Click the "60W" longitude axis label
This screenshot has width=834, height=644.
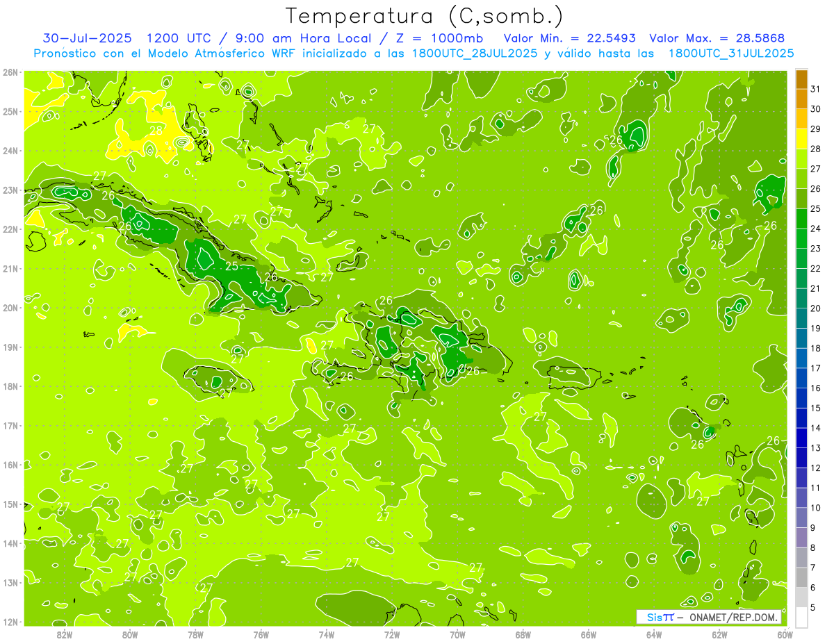(785, 634)
